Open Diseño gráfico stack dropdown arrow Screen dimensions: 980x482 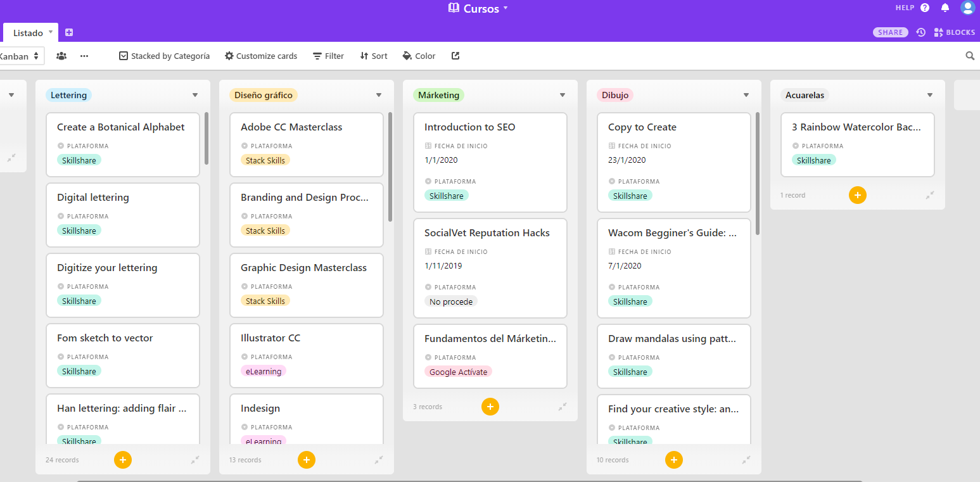[x=379, y=95]
